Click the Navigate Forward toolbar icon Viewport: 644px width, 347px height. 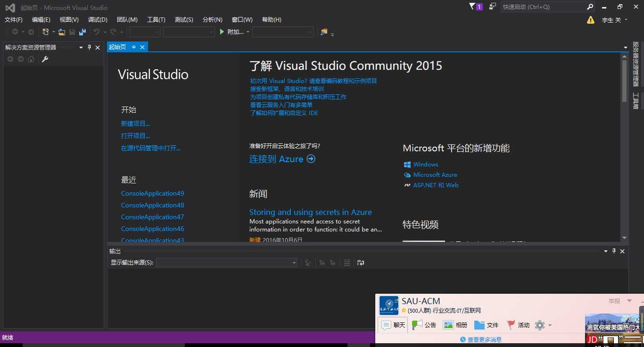tap(31, 32)
